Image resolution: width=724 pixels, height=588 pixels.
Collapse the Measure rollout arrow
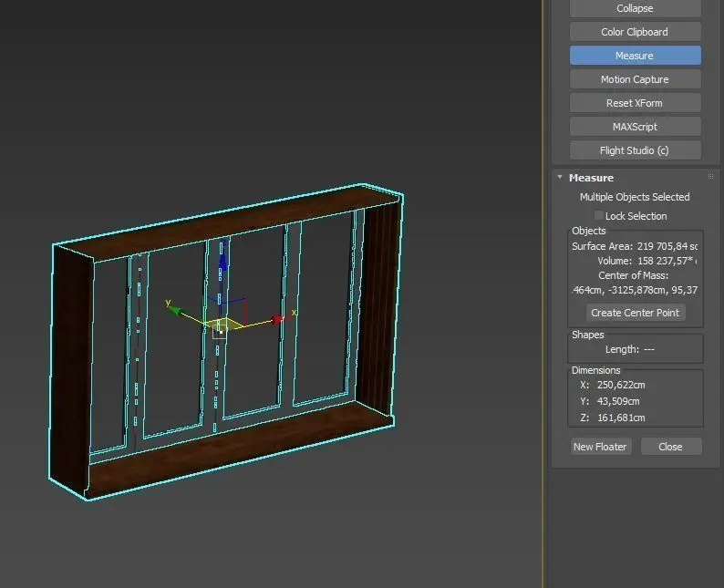coord(560,177)
